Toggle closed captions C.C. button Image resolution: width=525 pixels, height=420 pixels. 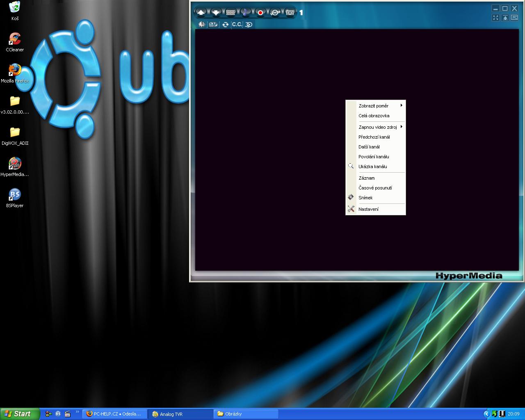pyautogui.click(x=237, y=25)
